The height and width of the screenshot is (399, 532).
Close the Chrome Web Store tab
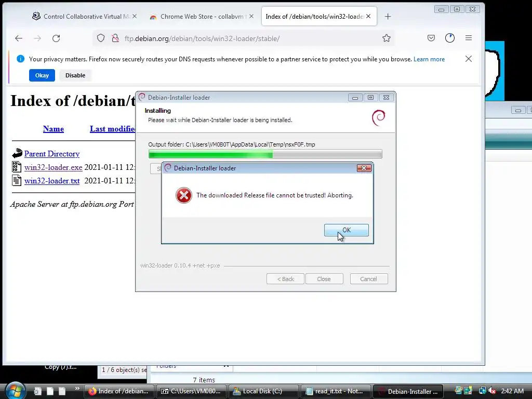pos(251,16)
